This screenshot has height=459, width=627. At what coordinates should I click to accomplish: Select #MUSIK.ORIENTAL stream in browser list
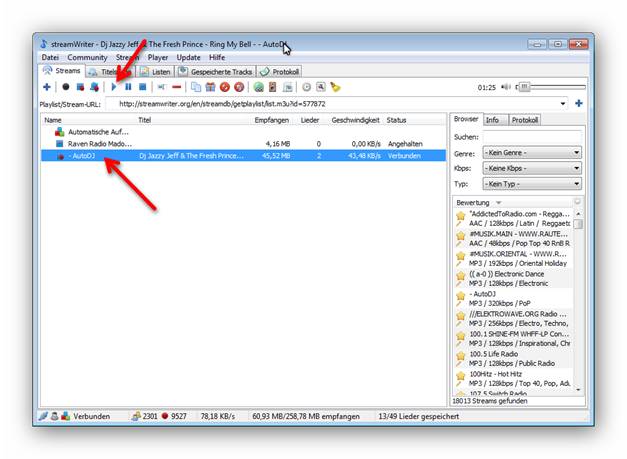tap(514, 258)
